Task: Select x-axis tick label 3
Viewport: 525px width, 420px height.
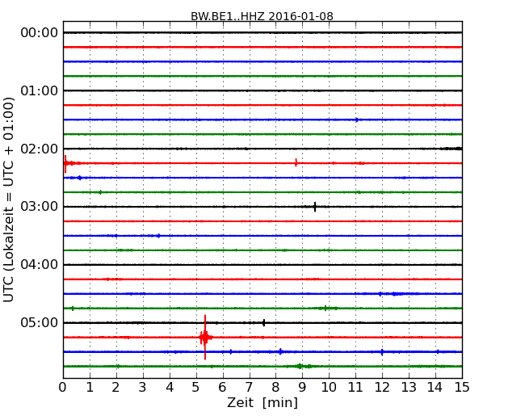Action: point(143,388)
